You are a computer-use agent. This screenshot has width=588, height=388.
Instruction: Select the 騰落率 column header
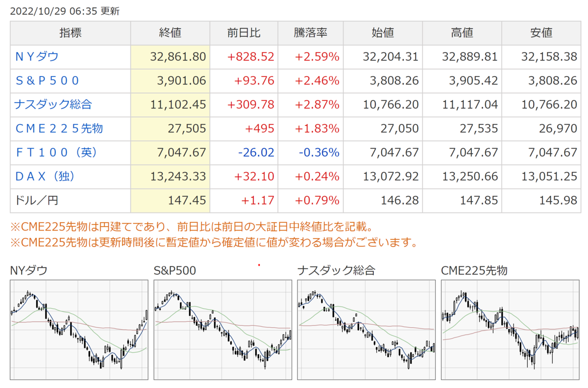click(311, 33)
